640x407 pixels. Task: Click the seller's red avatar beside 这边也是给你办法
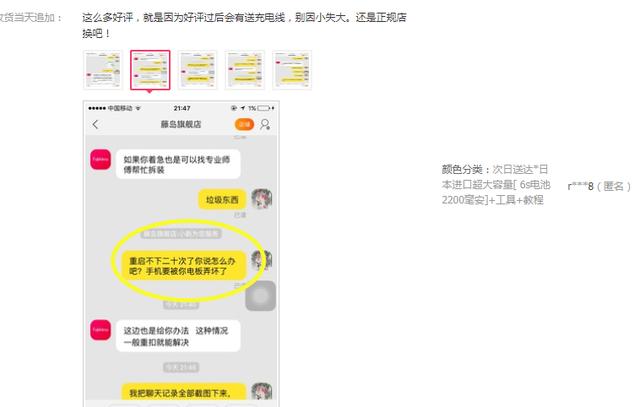[100, 329]
